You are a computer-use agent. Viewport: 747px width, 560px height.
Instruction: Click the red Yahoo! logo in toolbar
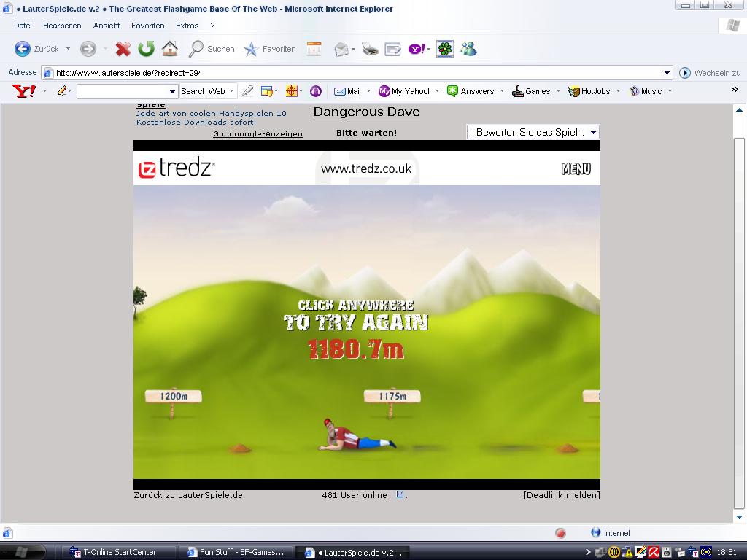click(24, 91)
